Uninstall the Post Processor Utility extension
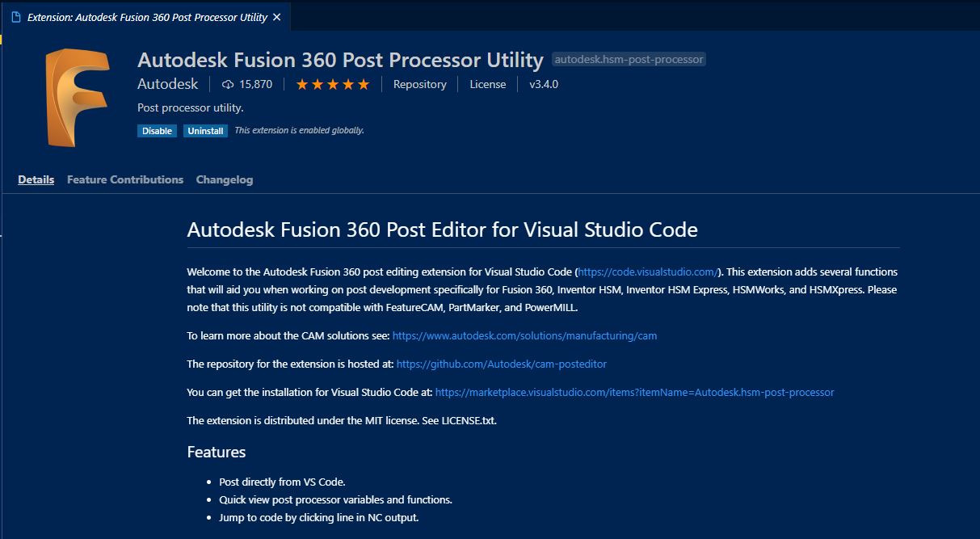 click(x=205, y=130)
